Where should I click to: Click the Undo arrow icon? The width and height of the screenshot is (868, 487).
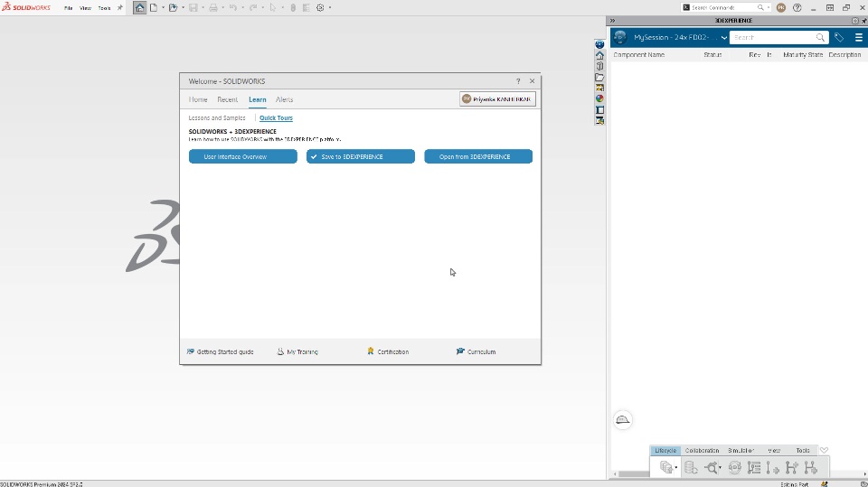233,8
